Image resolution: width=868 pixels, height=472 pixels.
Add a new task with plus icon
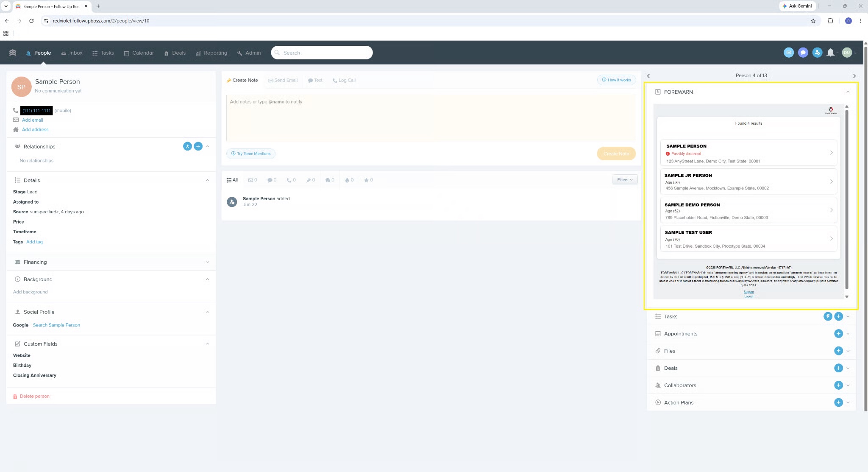coord(838,316)
